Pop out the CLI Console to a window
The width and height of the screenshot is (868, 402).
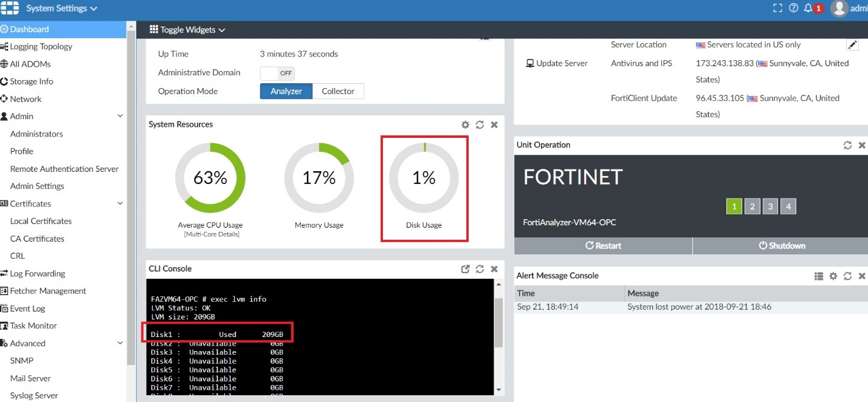tap(466, 268)
